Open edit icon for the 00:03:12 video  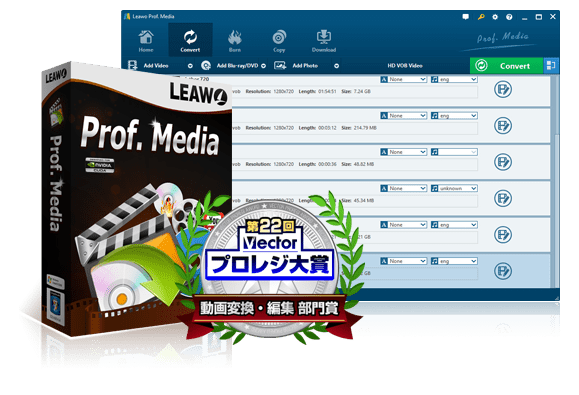[x=503, y=126]
